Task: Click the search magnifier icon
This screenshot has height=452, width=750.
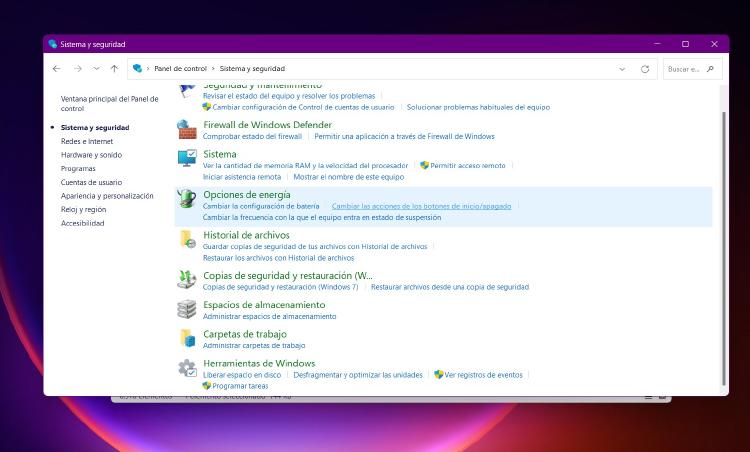Action: point(710,69)
